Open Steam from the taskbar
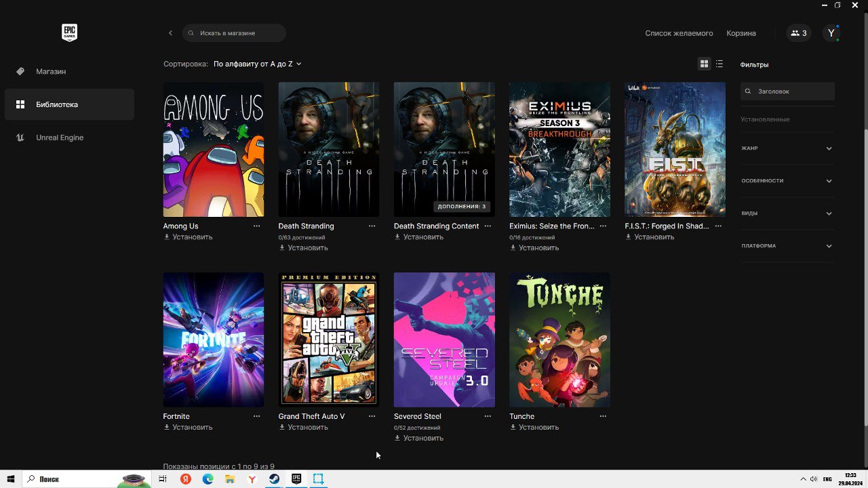The height and width of the screenshot is (488, 868). pos(274,479)
